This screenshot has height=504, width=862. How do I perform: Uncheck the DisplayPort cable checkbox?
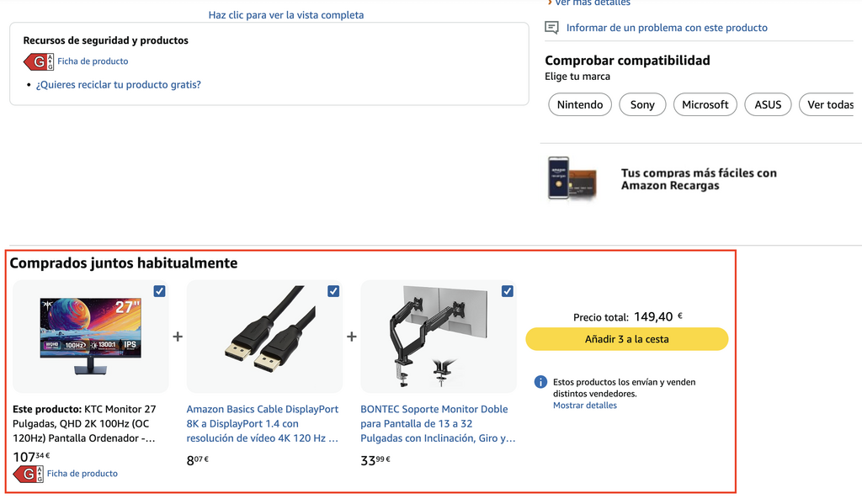pos(333,290)
